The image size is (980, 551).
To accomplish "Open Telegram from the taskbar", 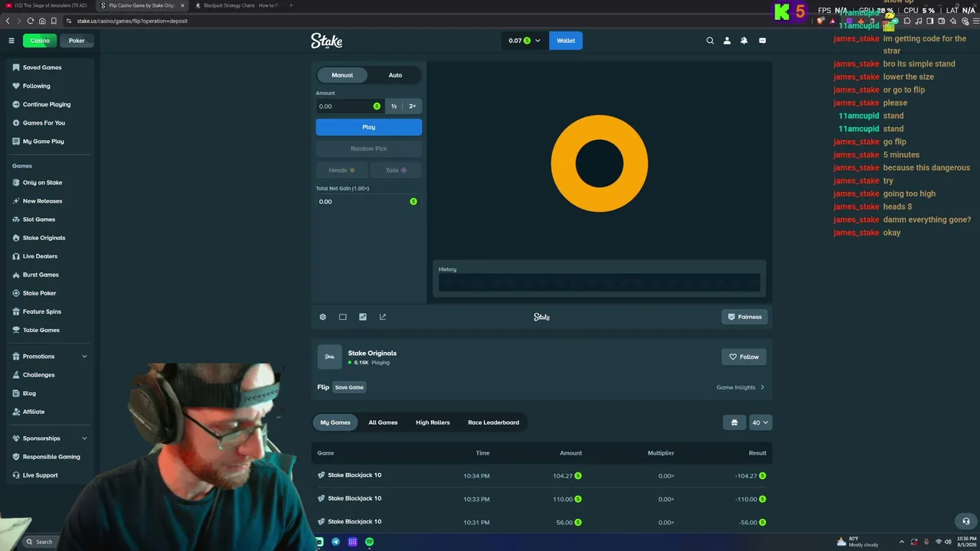I will click(335, 542).
